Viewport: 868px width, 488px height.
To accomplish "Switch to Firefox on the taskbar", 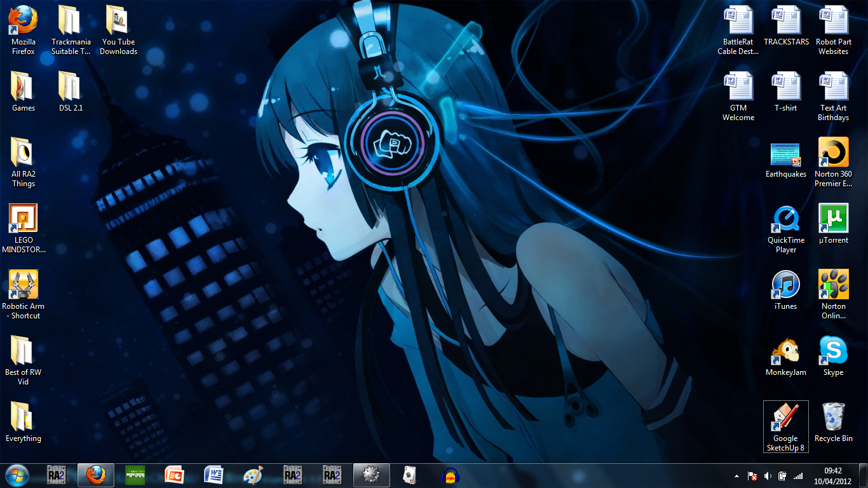I will tap(96, 475).
